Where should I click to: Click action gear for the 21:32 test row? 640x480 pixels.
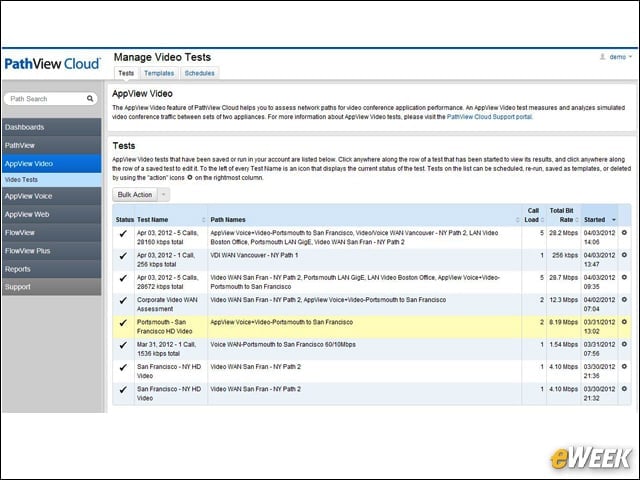click(624, 389)
